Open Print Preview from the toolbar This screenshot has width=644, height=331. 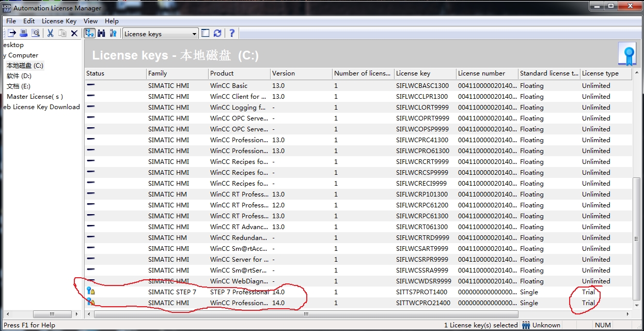(x=36, y=34)
